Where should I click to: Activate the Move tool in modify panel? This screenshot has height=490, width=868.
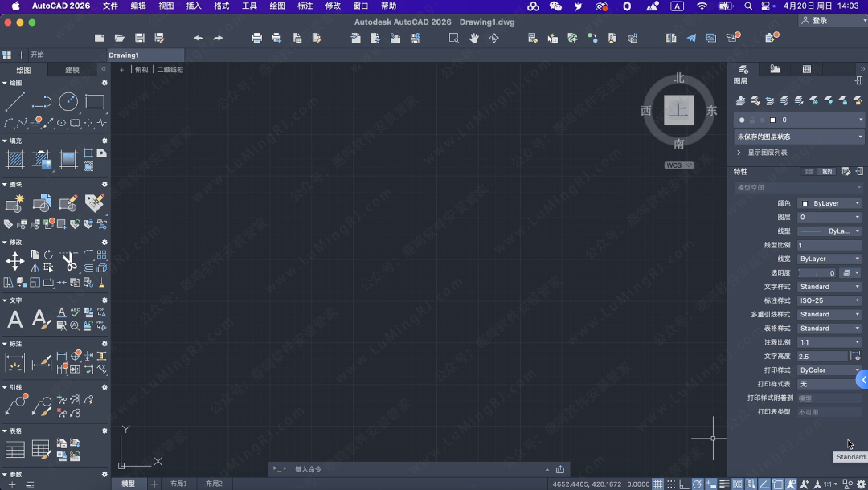pos(14,261)
